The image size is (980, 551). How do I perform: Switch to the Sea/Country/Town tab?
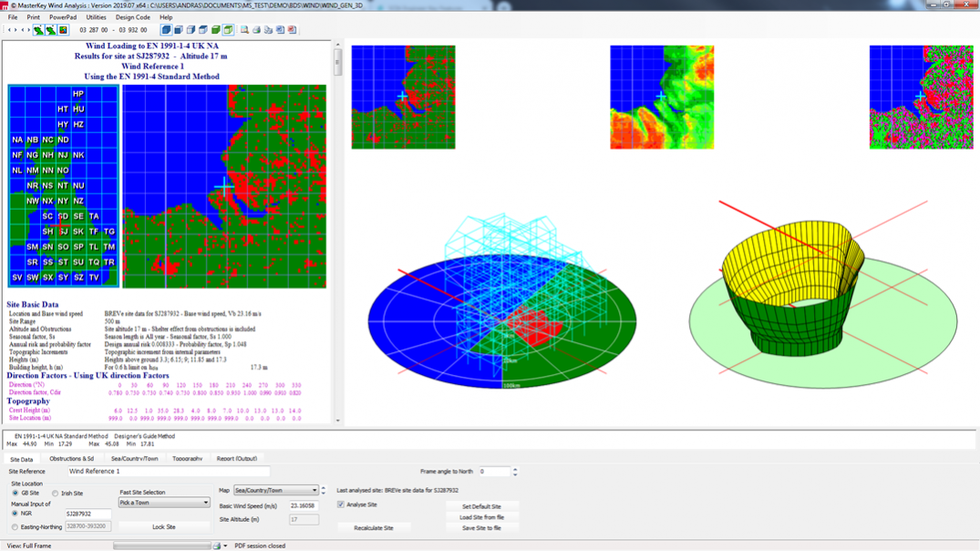tap(134, 459)
